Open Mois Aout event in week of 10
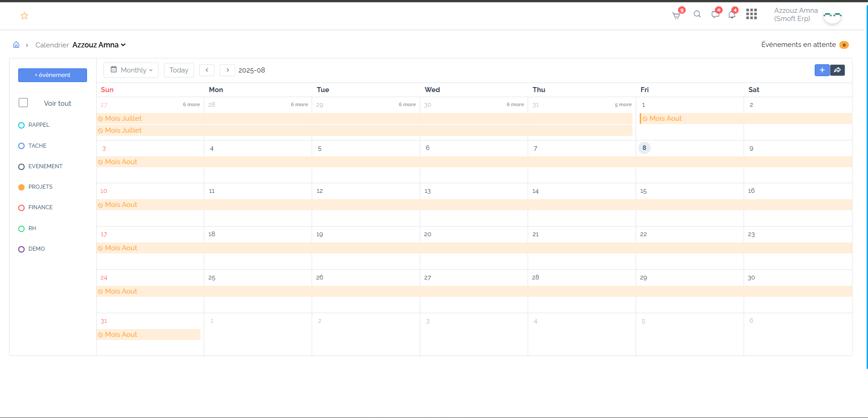The height and width of the screenshot is (418, 868). [474, 205]
